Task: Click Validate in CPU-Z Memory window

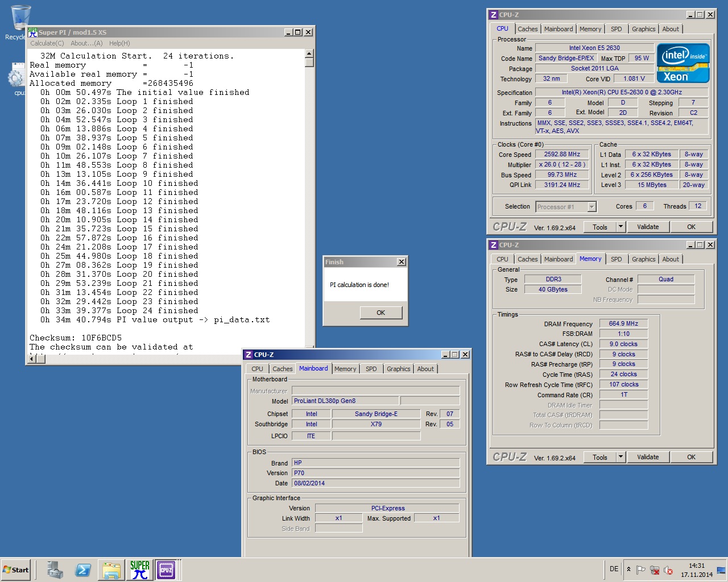Action: coord(648,457)
